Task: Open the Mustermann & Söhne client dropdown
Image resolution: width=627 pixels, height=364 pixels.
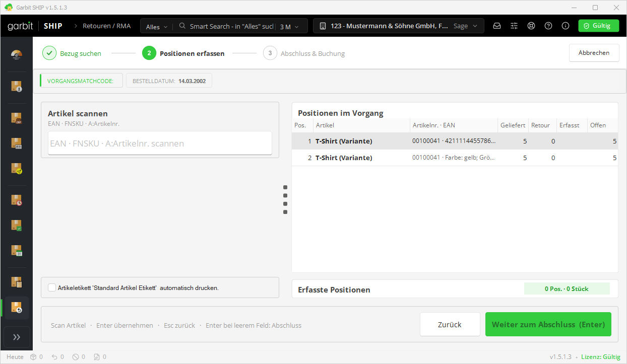Action: (x=399, y=26)
